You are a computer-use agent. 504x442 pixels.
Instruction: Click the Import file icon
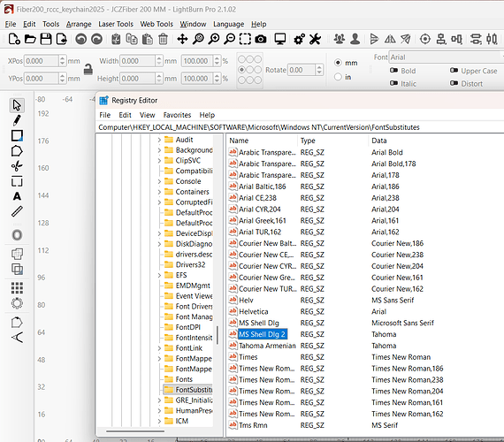click(x=61, y=39)
